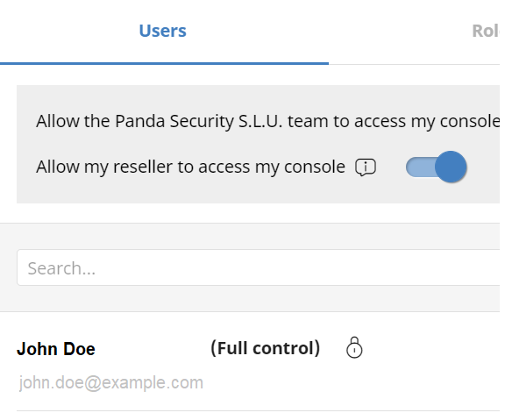This screenshot has width=512, height=420.
Task: Click the (Full control) role label
Action: [265, 348]
